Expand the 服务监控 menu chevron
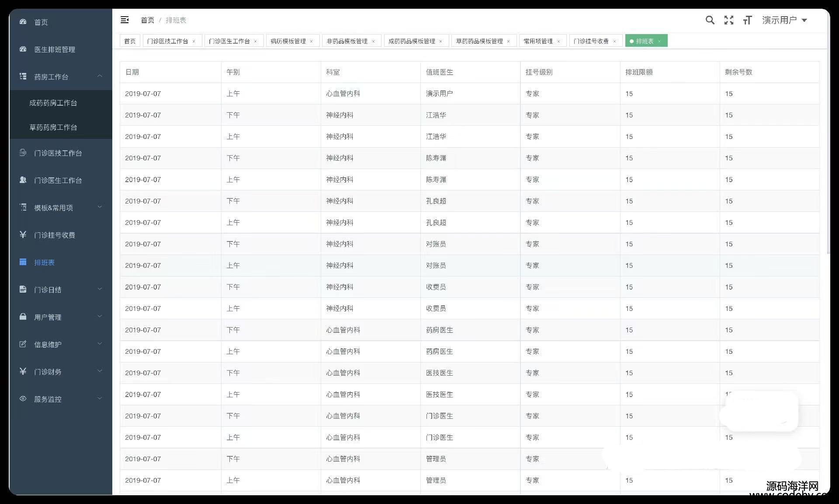The width and height of the screenshot is (839, 504). (100, 398)
